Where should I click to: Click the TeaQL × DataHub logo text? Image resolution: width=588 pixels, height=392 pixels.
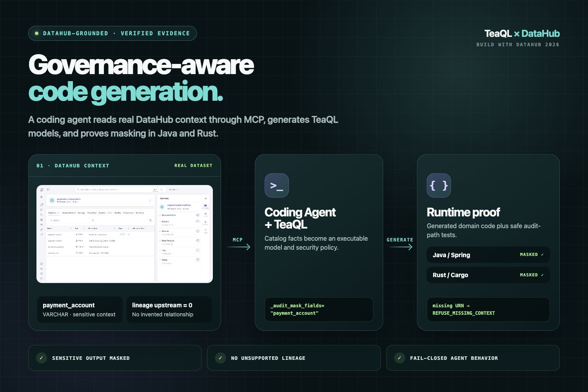522,34
